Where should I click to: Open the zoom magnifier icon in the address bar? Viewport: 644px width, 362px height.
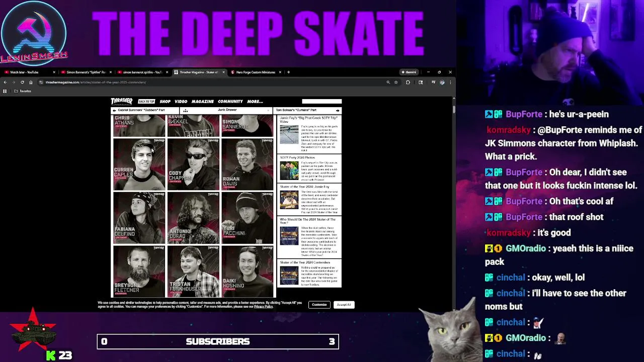[x=388, y=82]
